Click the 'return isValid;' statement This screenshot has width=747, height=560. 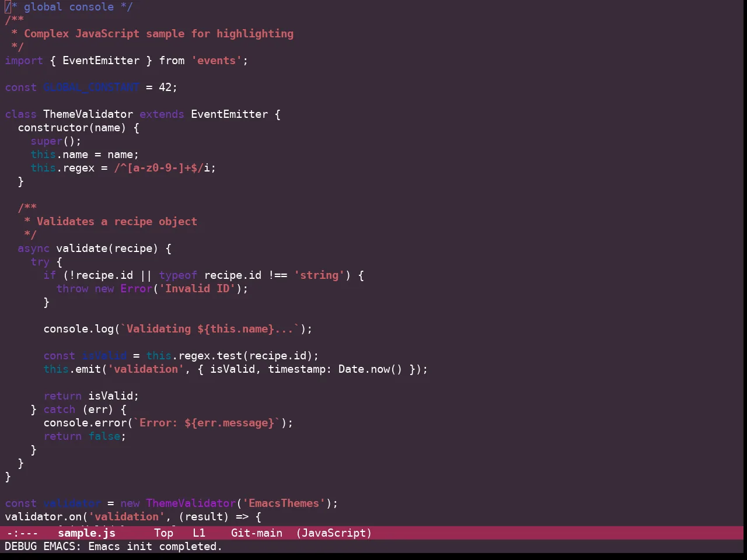(91, 396)
